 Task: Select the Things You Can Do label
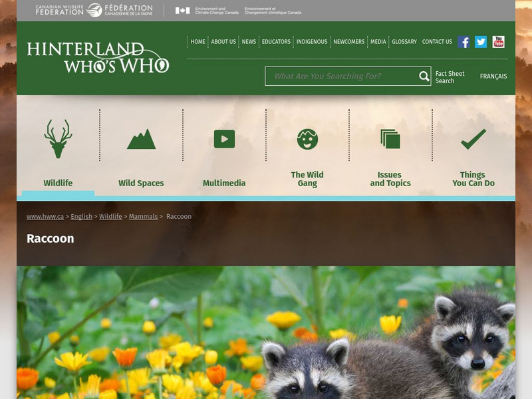[473, 179]
